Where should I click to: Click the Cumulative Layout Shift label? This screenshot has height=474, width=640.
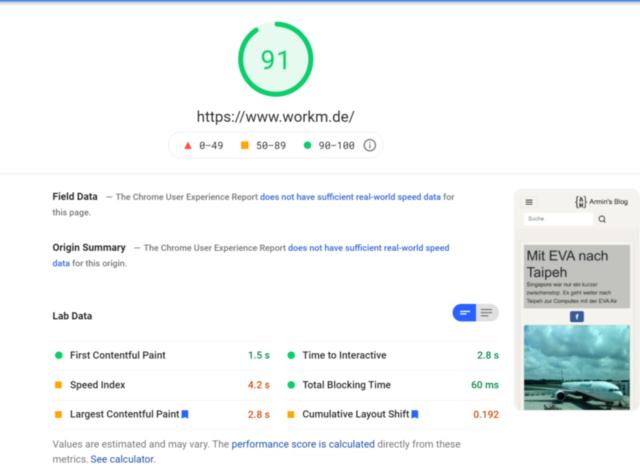coord(356,414)
